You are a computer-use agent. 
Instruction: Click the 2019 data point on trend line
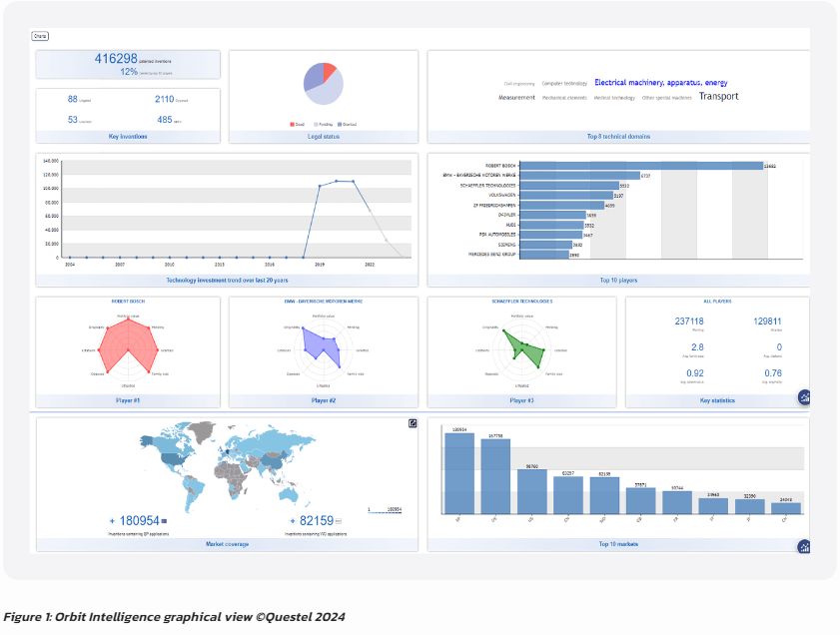[320, 186]
